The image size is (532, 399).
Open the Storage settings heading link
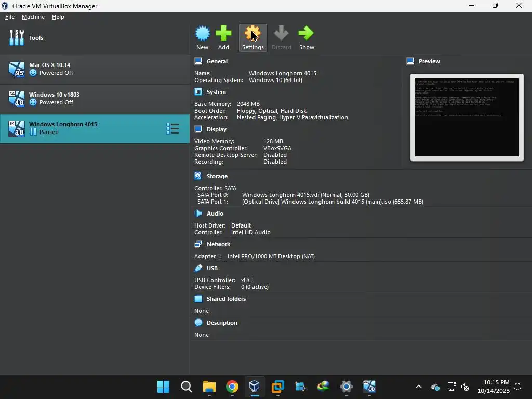point(217,176)
